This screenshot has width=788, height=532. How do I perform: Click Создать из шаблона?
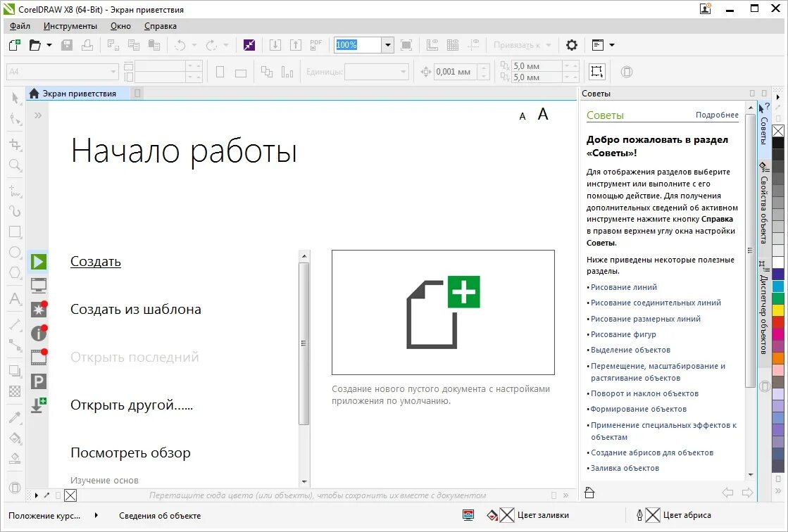pyautogui.click(x=136, y=309)
